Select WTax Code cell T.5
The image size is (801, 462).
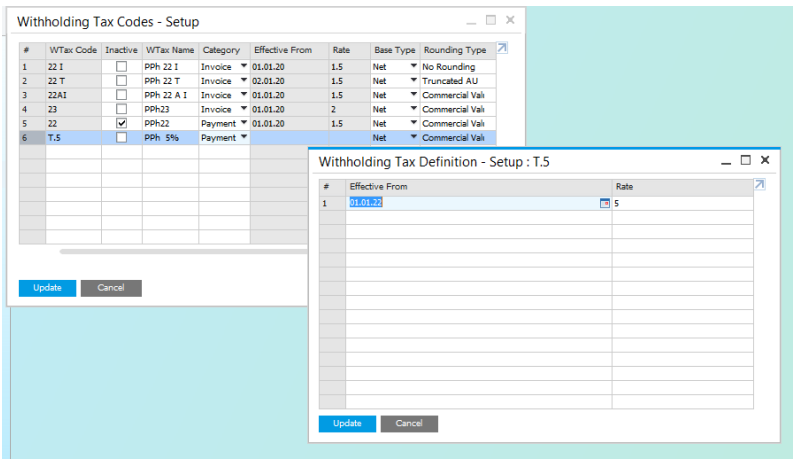pos(73,137)
